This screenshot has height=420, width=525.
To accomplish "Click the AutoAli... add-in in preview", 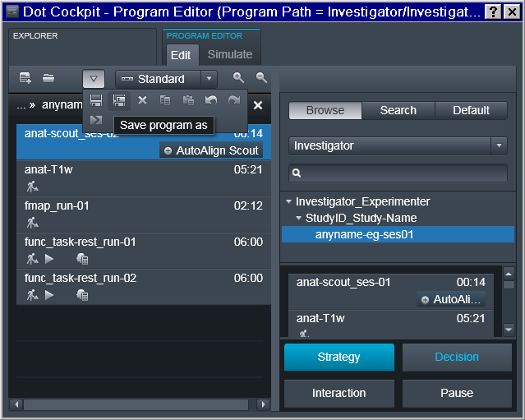I will click(451, 299).
